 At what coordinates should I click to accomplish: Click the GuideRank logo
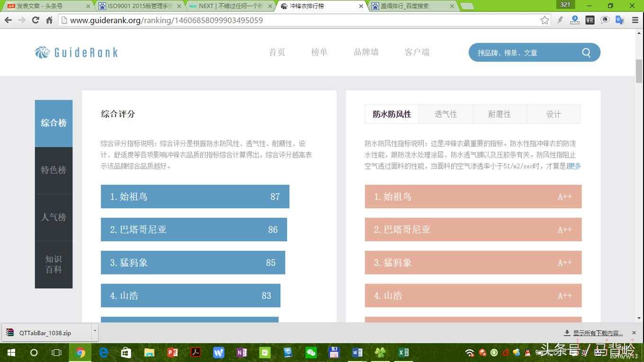[76, 53]
